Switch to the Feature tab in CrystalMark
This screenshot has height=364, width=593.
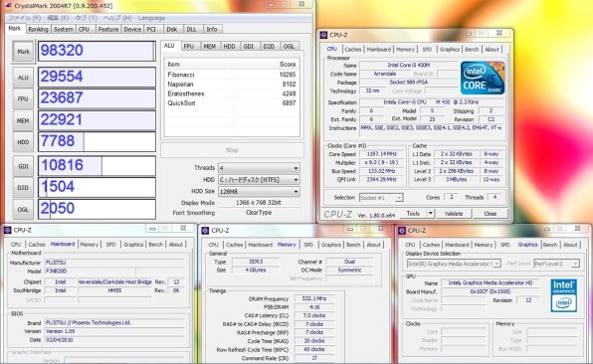pyautogui.click(x=108, y=29)
